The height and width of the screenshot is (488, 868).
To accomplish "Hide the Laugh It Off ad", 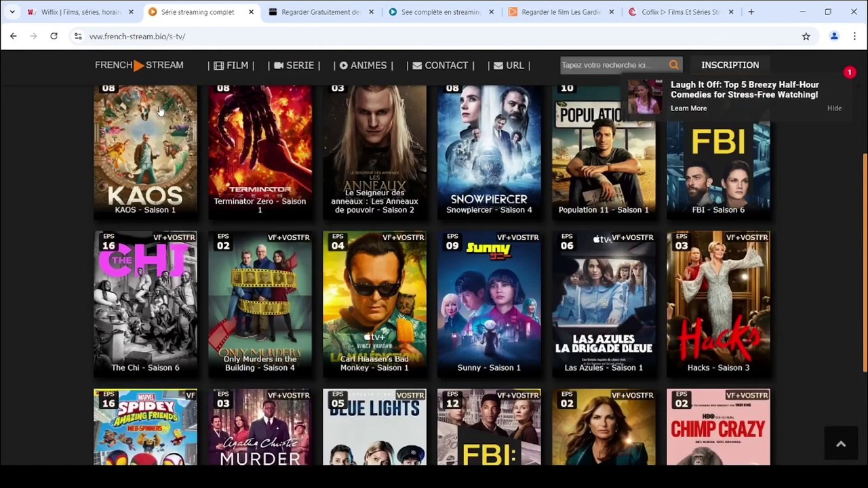I will coord(834,108).
